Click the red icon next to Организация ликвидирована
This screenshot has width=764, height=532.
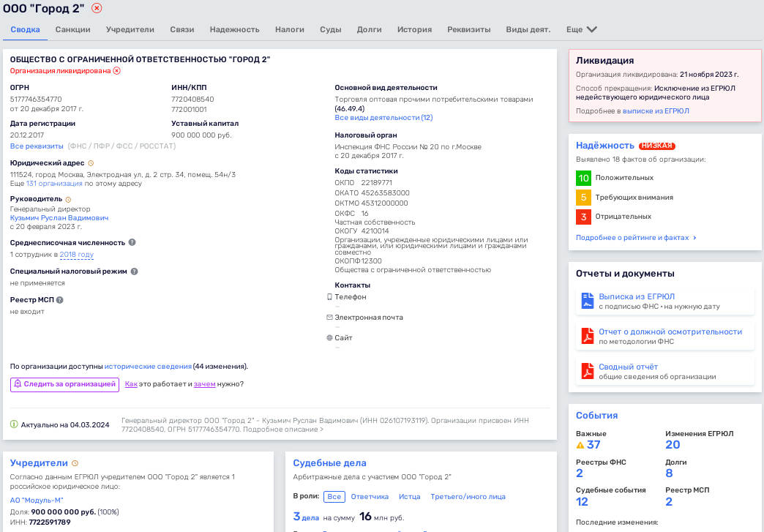[117, 71]
